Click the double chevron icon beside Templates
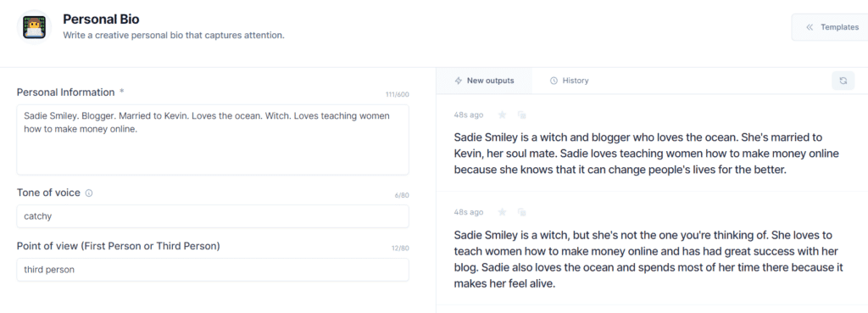868x313 pixels. (x=810, y=27)
